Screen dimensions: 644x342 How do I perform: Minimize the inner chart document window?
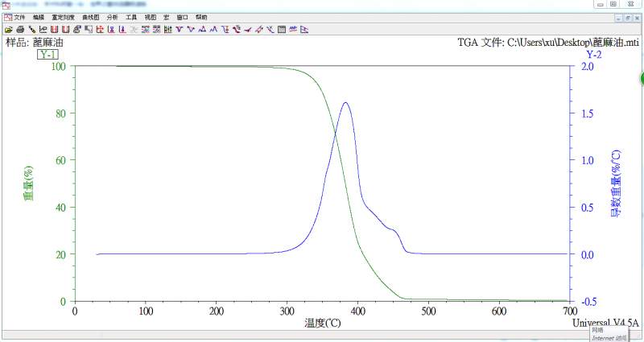(x=619, y=18)
